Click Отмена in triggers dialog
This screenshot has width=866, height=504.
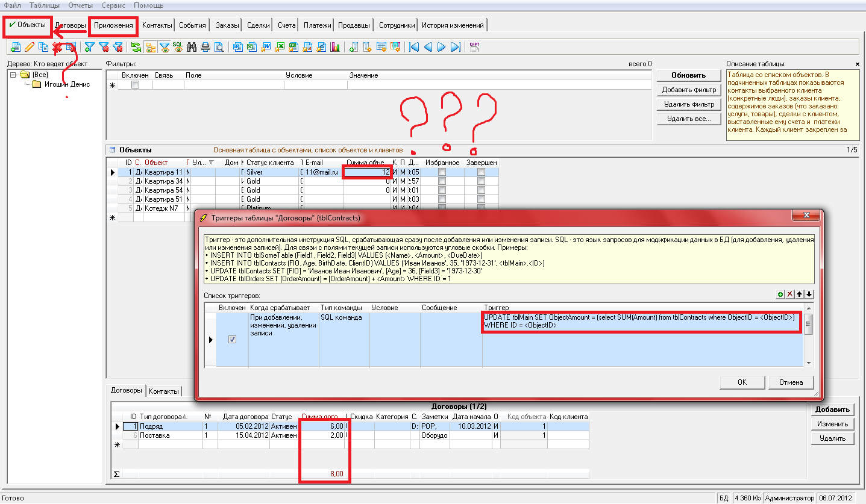[791, 382]
